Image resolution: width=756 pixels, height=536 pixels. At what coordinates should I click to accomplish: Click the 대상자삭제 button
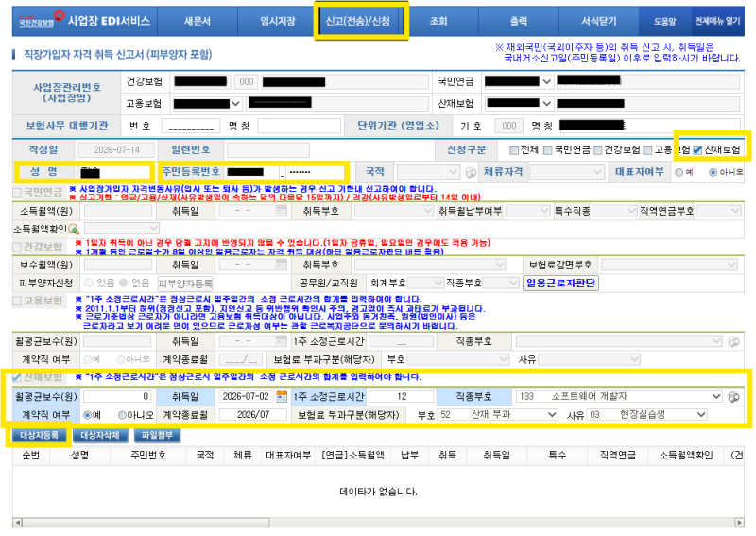point(100,436)
